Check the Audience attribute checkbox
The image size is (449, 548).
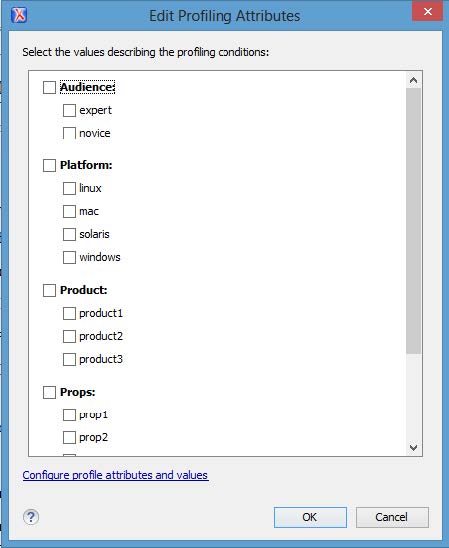pyautogui.click(x=49, y=87)
